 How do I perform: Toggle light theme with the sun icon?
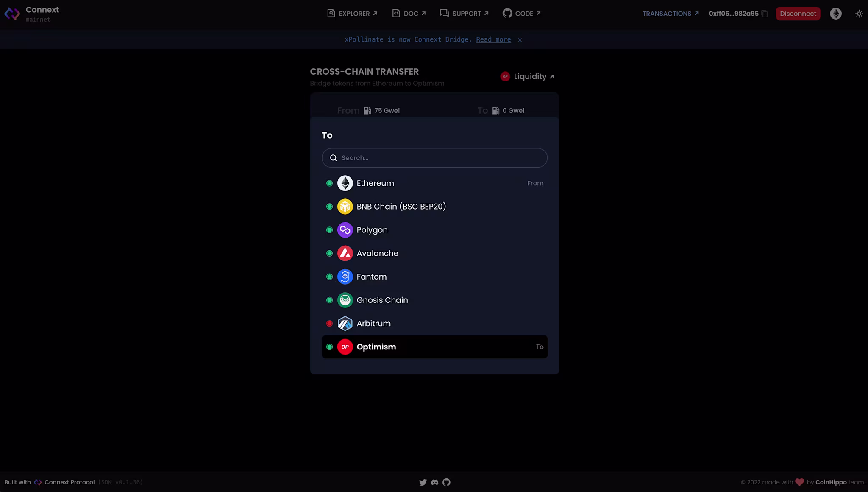[859, 14]
